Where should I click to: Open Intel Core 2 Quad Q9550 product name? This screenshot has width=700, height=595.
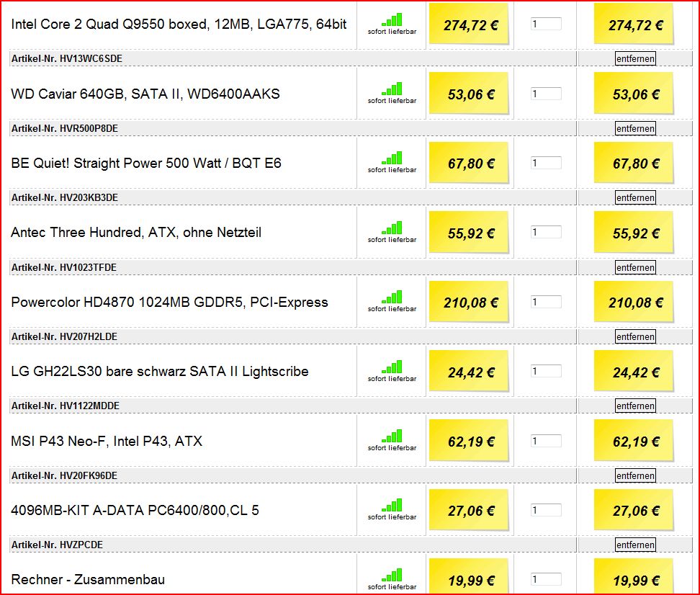(179, 24)
